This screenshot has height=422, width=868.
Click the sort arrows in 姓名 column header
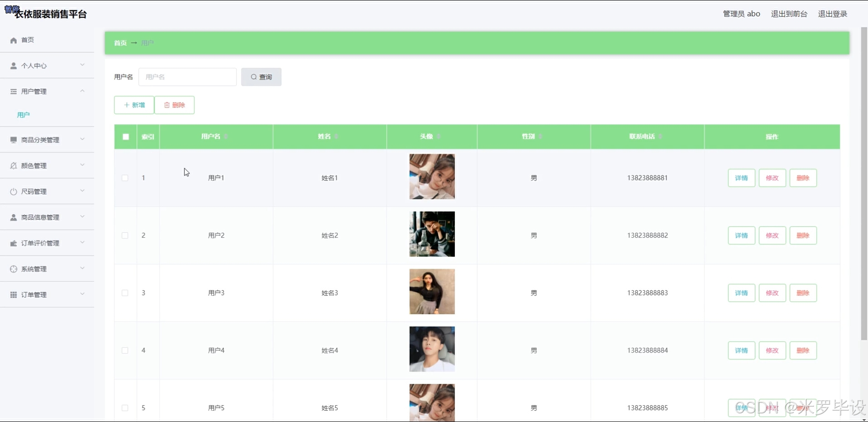coord(336,136)
